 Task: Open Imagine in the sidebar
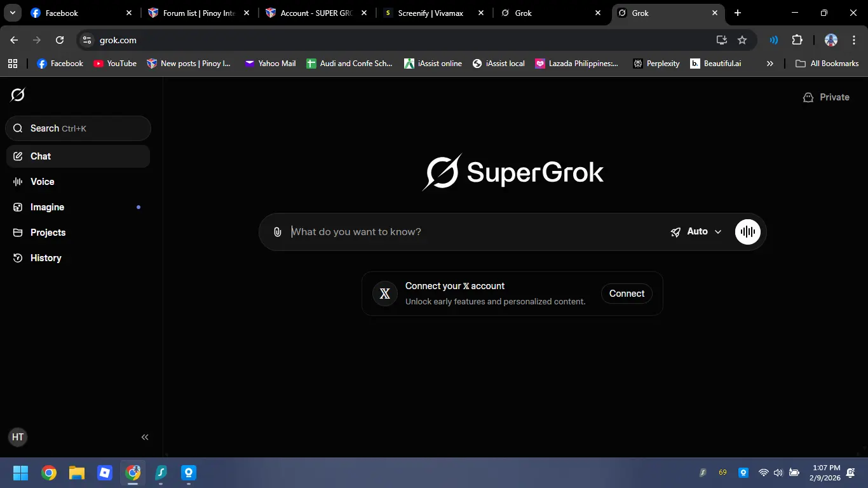click(78, 207)
